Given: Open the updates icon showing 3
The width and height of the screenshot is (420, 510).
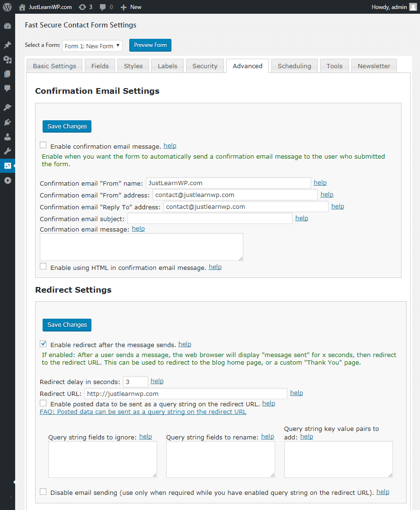Looking at the screenshot, I should 86,7.
